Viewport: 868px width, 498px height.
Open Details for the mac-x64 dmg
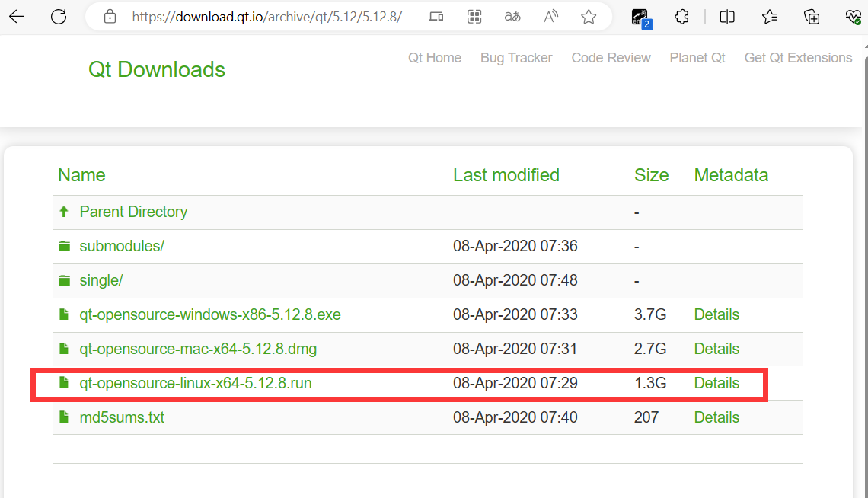[x=716, y=350]
